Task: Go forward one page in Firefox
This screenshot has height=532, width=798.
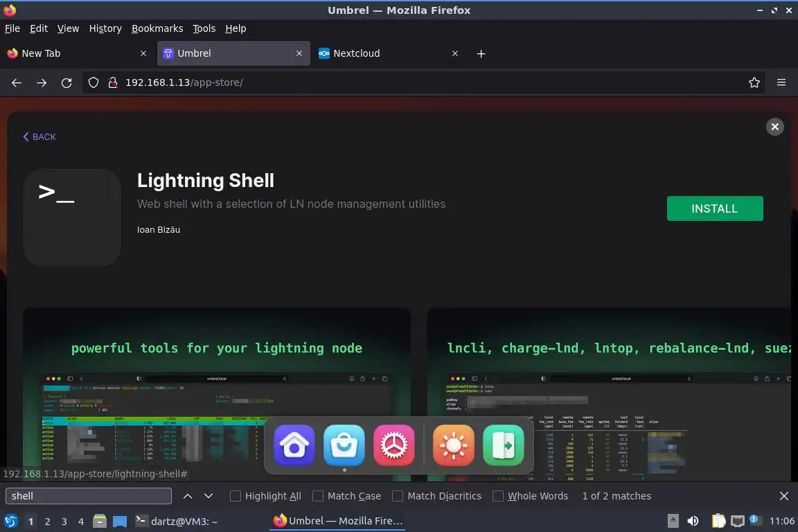Action: (x=42, y=82)
